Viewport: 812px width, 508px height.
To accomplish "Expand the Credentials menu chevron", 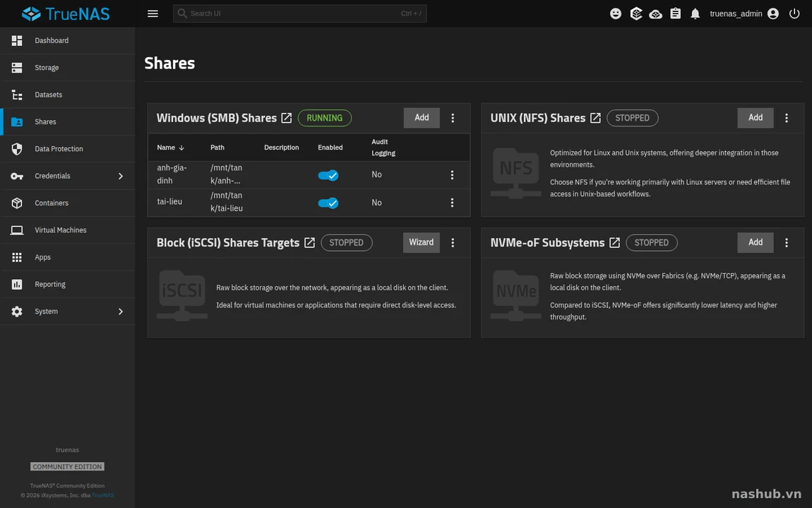I will click(121, 176).
